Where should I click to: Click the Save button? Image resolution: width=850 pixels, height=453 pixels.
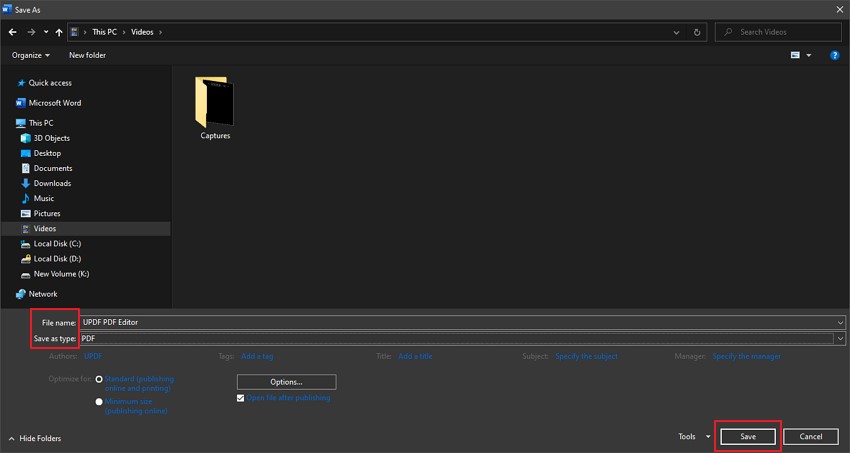pos(748,437)
